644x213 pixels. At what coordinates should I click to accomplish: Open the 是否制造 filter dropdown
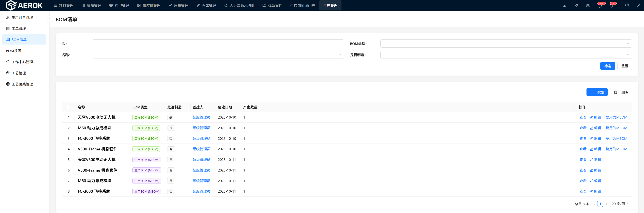(x=506, y=55)
